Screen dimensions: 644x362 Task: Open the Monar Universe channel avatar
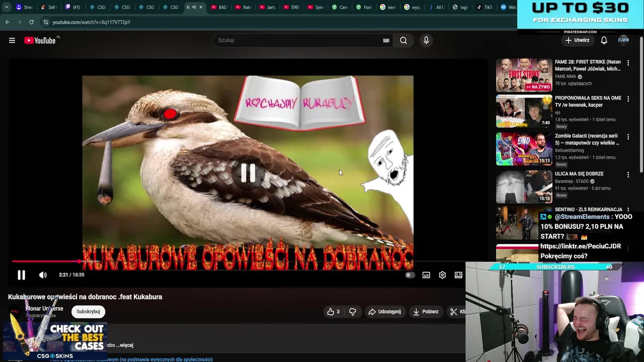pos(16,312)
